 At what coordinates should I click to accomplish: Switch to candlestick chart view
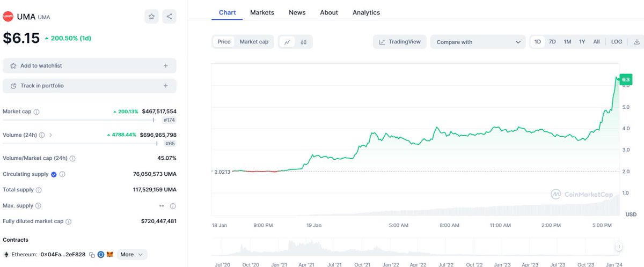pos(303,42)
